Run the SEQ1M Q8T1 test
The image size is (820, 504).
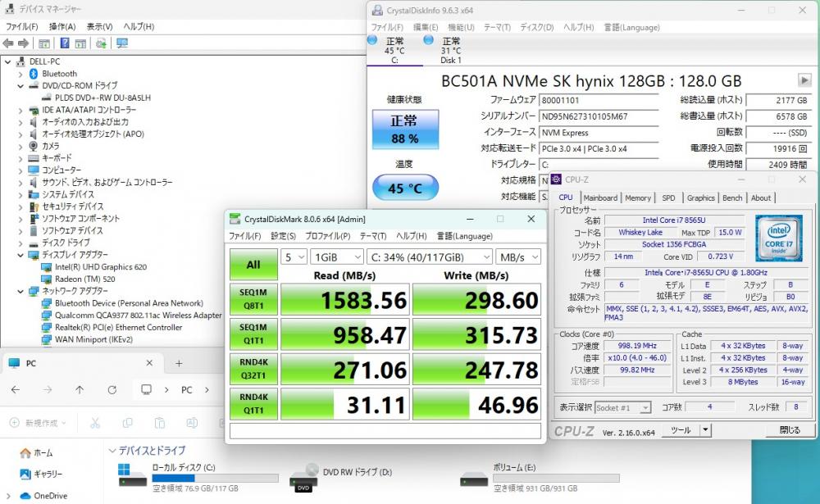click(x=253, y=300)
